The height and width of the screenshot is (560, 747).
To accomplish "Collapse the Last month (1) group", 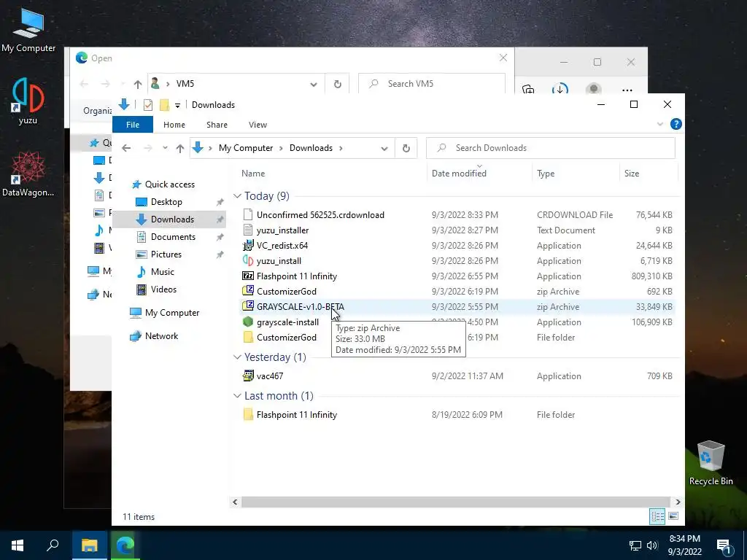I will pos(237,396).
